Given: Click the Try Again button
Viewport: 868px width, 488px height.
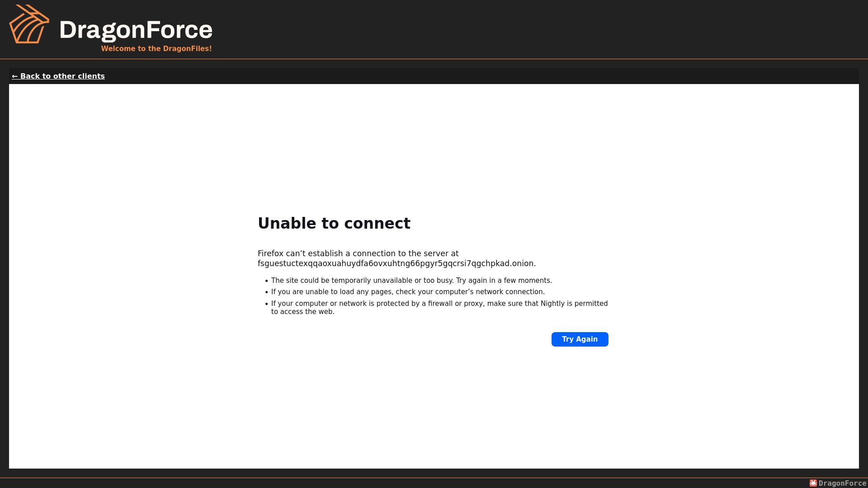Looking at the screenshot, I should tap(580, 339).
